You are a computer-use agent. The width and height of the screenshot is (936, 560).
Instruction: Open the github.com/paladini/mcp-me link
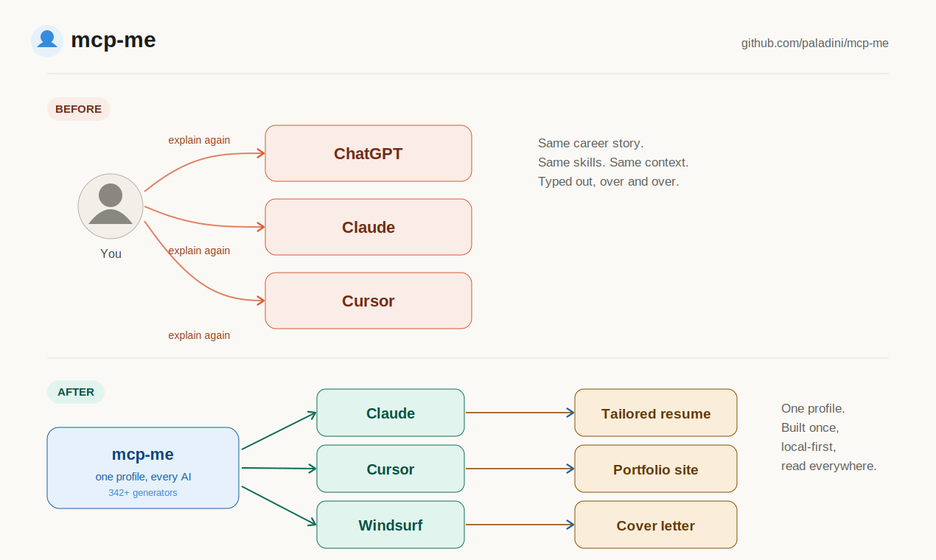click(x=814, y=43)
